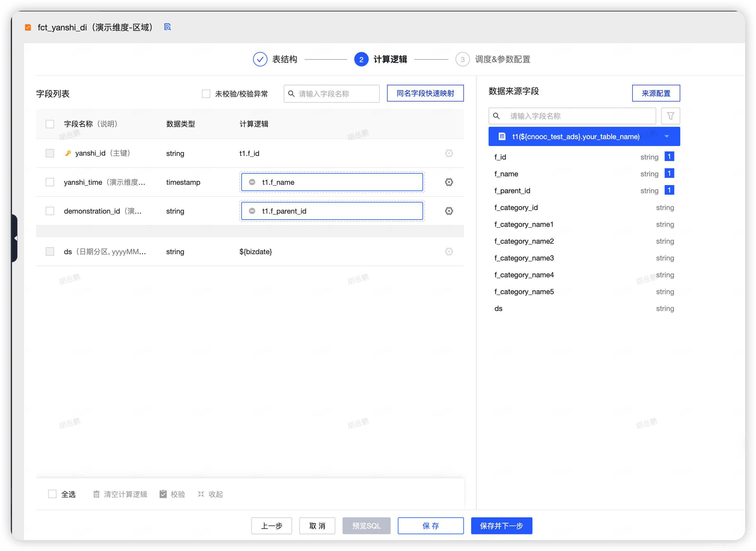The image size is (756, 551).
Task: Click the 收起 collapse icon
Action: (201, 494)
